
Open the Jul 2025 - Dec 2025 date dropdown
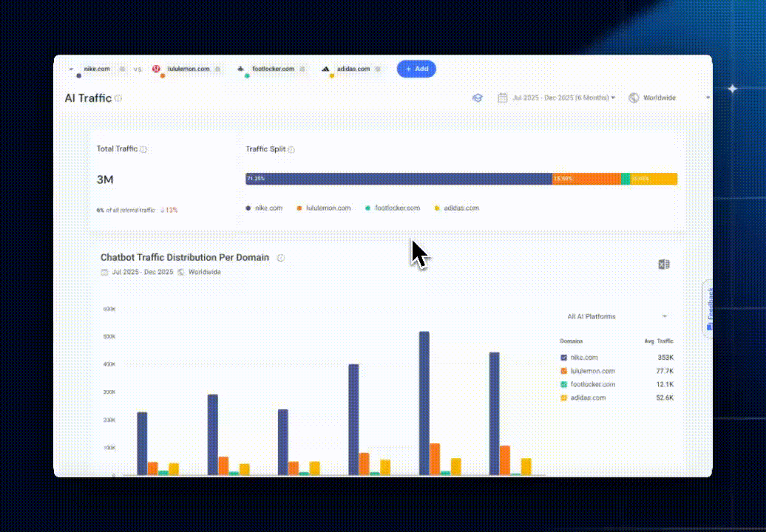click(x=563, y=98)
